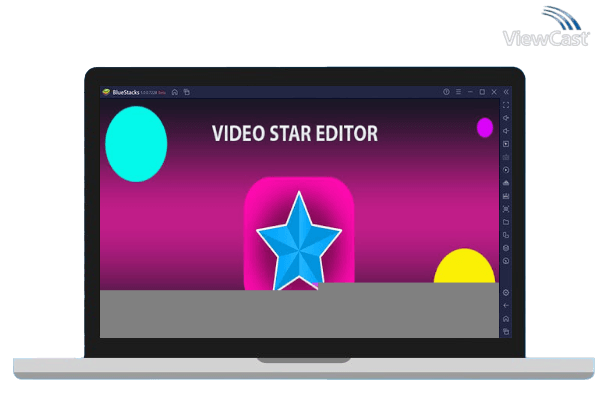This screenshot has height=414, width=602.
Task: Click the stacked-layers icon in the sidebar
Action: tap(506, 248)
